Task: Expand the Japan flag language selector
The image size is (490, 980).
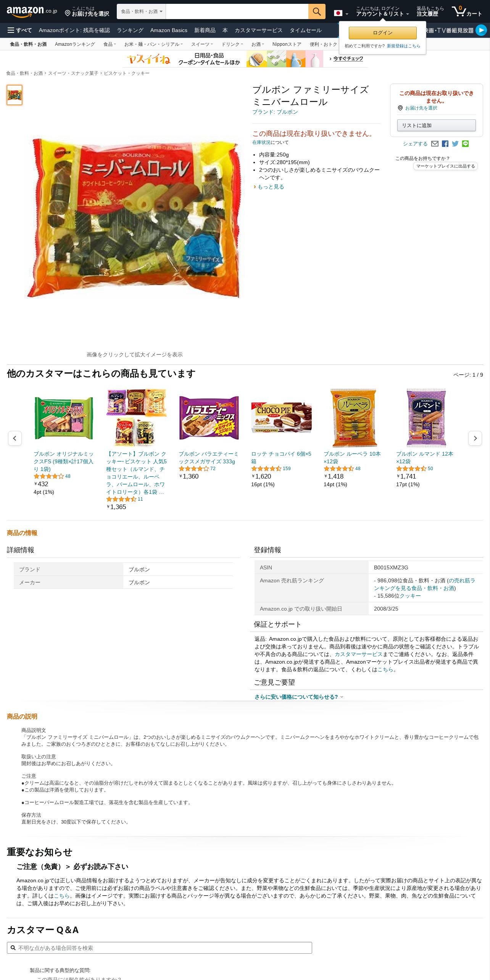Action: point(341,13)
